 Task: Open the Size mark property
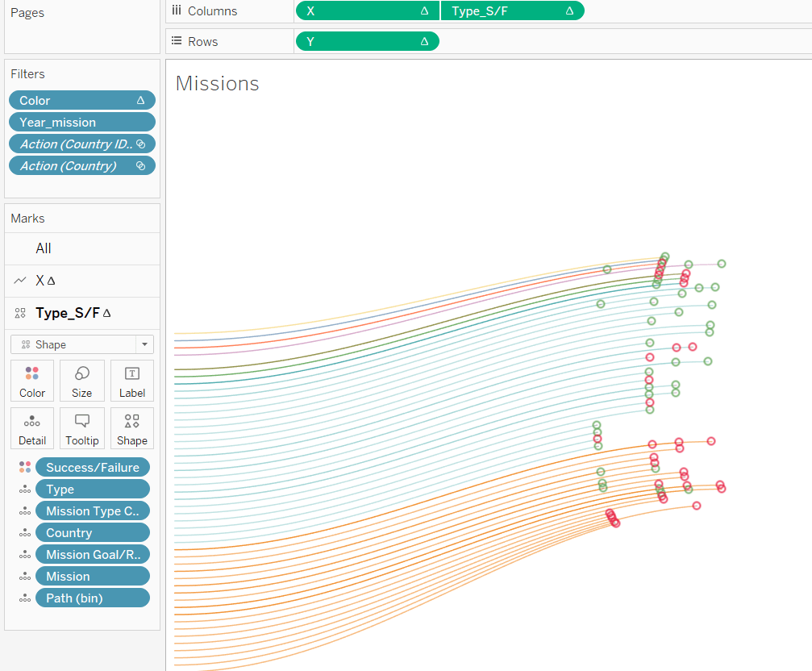point(81,381)
